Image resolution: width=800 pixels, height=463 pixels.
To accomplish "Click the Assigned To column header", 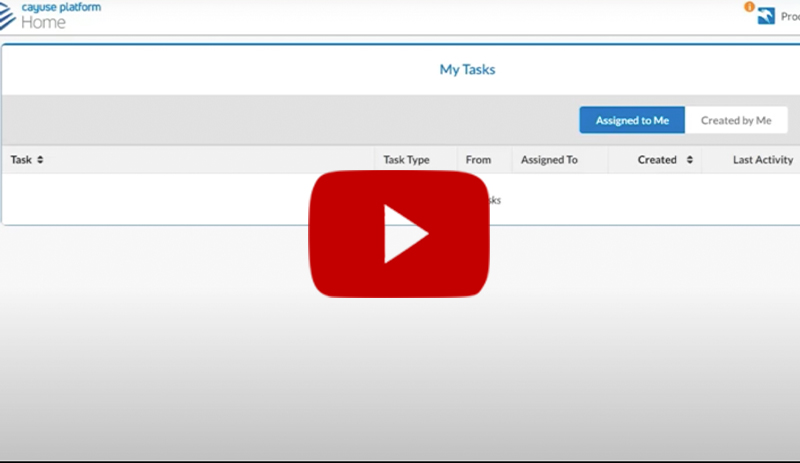I will tap(549, 160).
